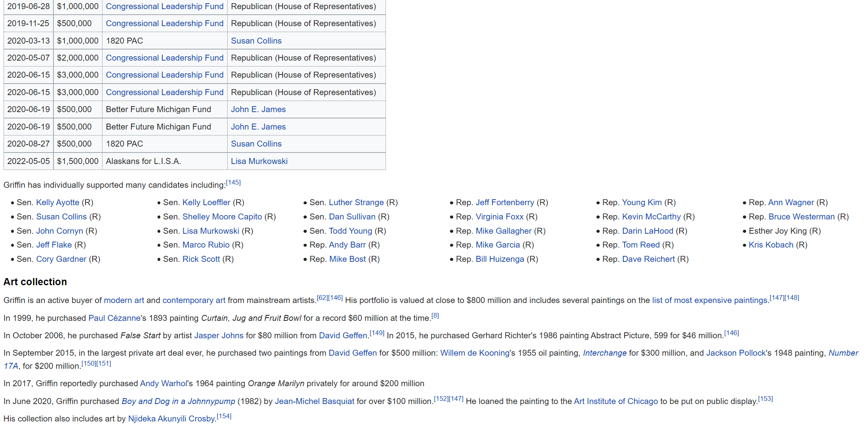
Task: Open Susan Collins link in 2020-08-27 row
Action: 256,144
